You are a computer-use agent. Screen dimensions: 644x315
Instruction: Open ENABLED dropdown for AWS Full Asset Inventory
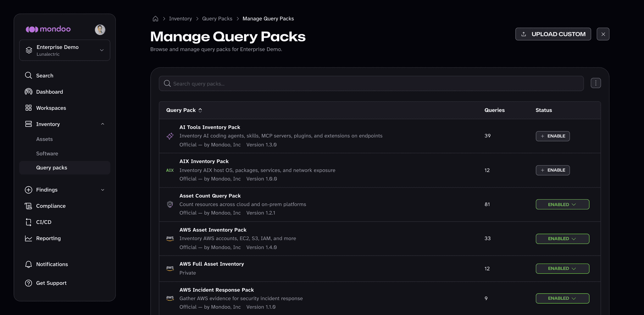(562, 268)
